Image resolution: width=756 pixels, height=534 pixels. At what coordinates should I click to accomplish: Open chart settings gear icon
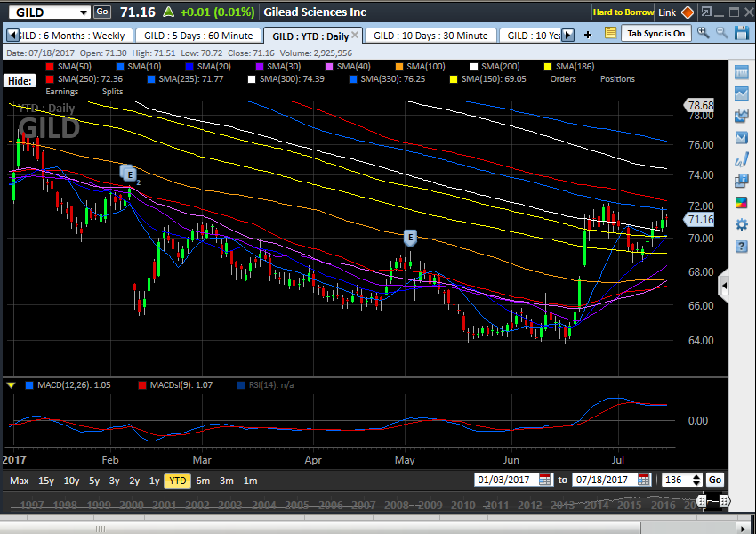tap(742, 225)
